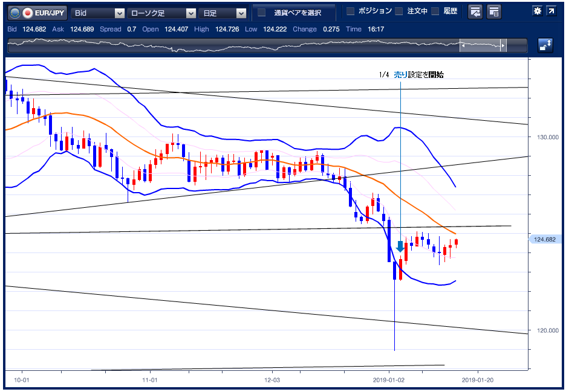566x392 pixels.
Task: Click the Low value 124.222
Action: [275, 29]
